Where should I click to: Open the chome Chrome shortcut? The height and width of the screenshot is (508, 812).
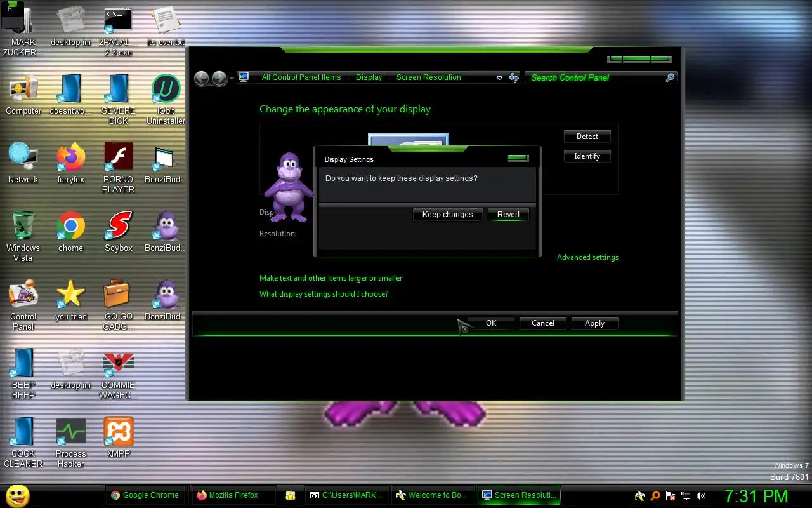coord(70,232)
